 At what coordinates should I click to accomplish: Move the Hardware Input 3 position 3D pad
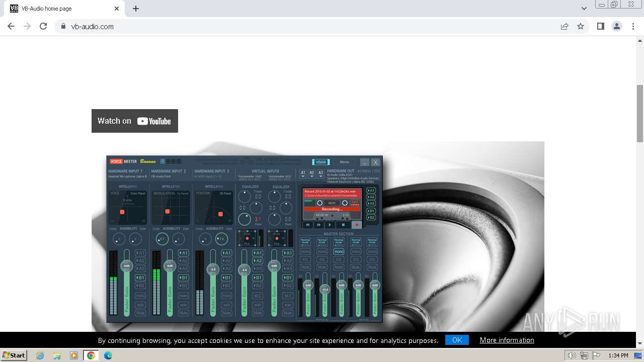220,214
